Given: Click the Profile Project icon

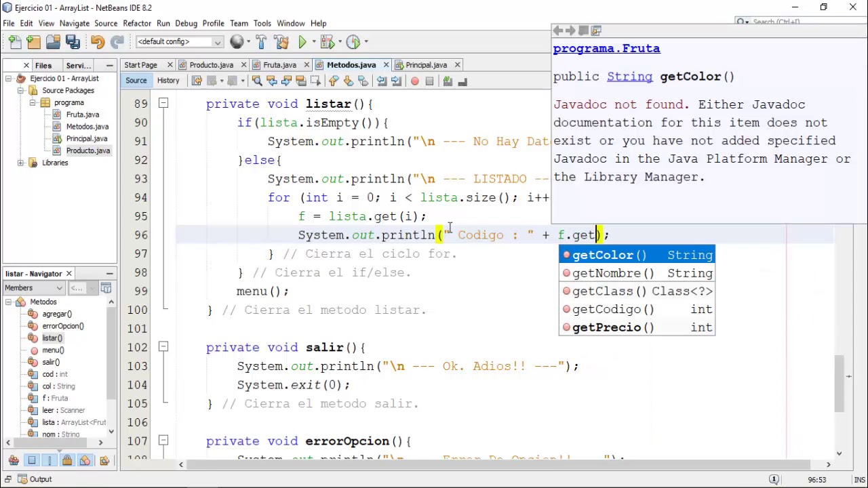Looking at the screenshot, I should pos(353,42).
